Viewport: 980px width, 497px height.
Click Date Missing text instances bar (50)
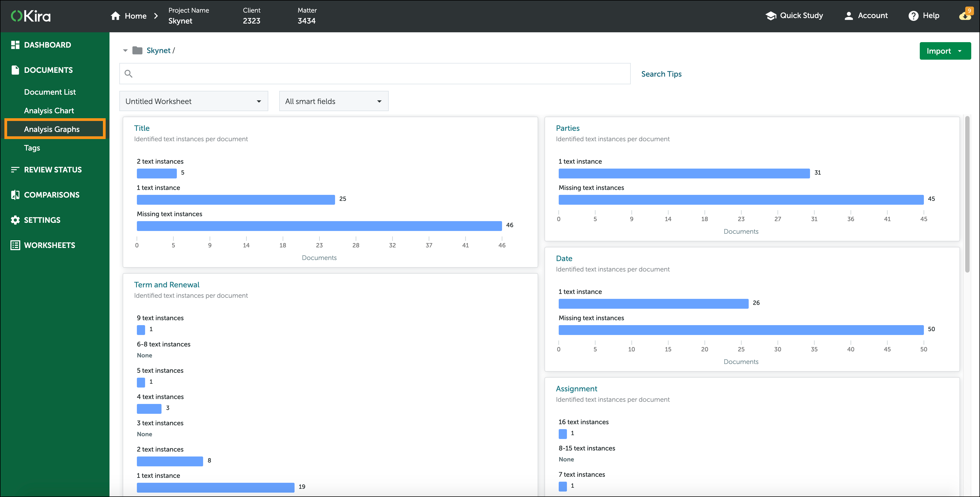(741, 330)
